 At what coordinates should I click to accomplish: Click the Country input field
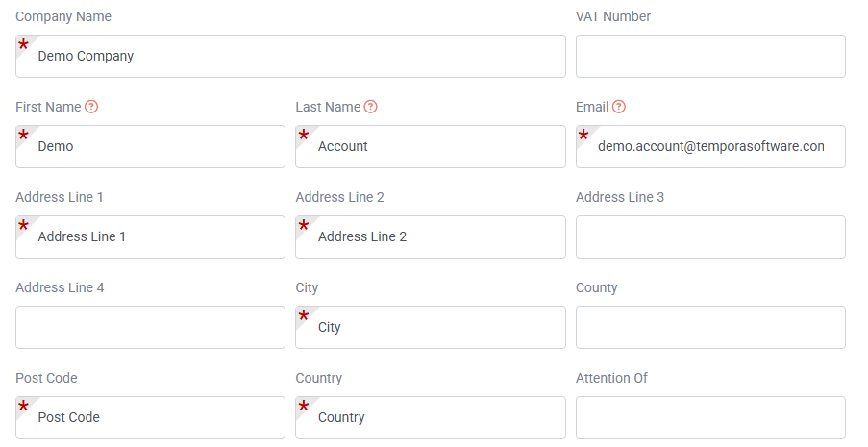click(430, 417)
